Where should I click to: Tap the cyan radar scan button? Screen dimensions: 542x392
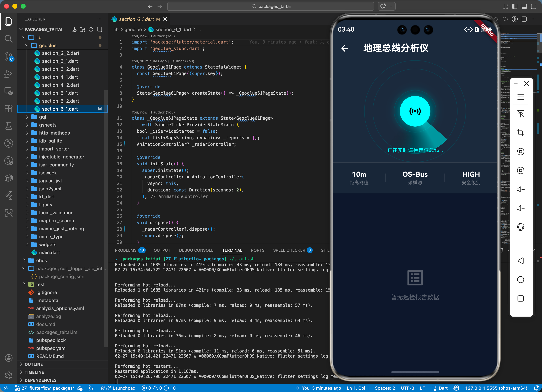[x=415, y=111]
